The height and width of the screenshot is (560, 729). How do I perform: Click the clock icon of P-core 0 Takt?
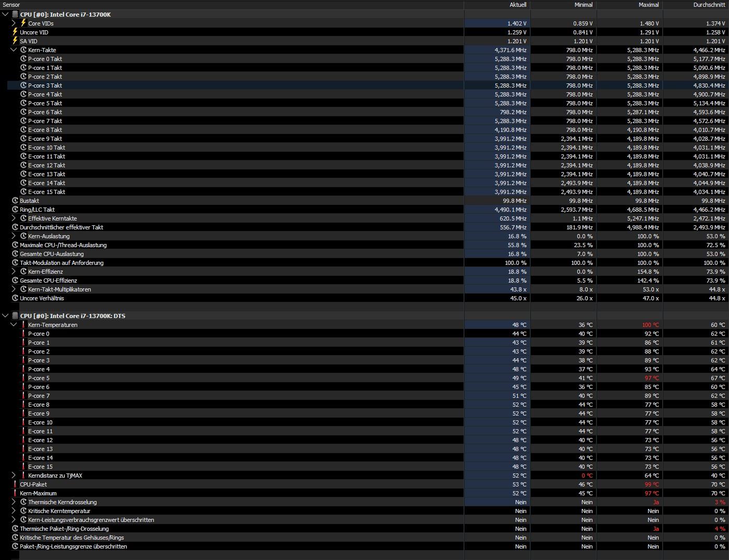click(23, 59)
